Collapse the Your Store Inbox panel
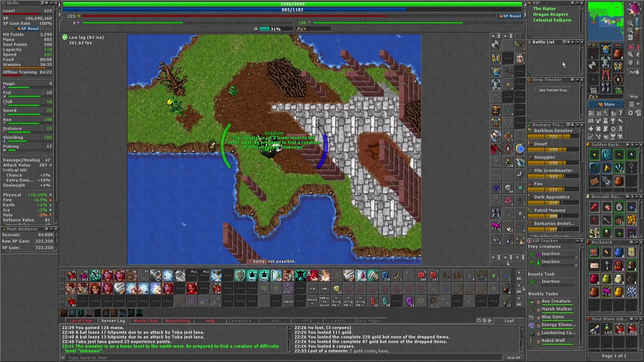 tap(637, 319)
